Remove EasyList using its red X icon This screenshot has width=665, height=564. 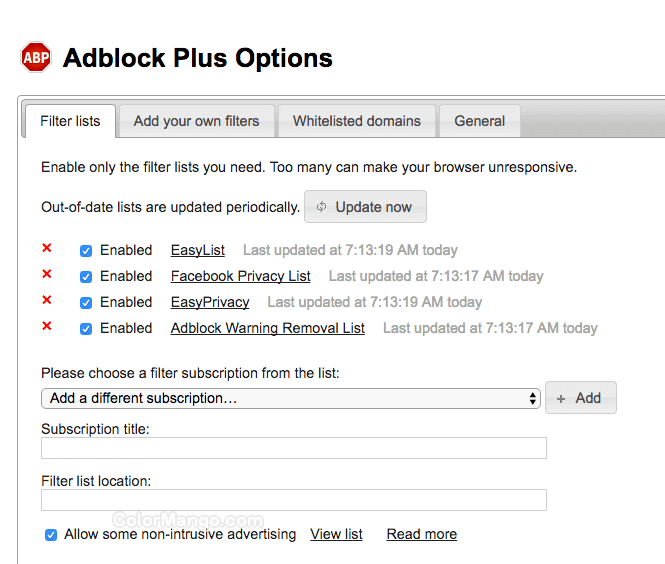(46, 249)
